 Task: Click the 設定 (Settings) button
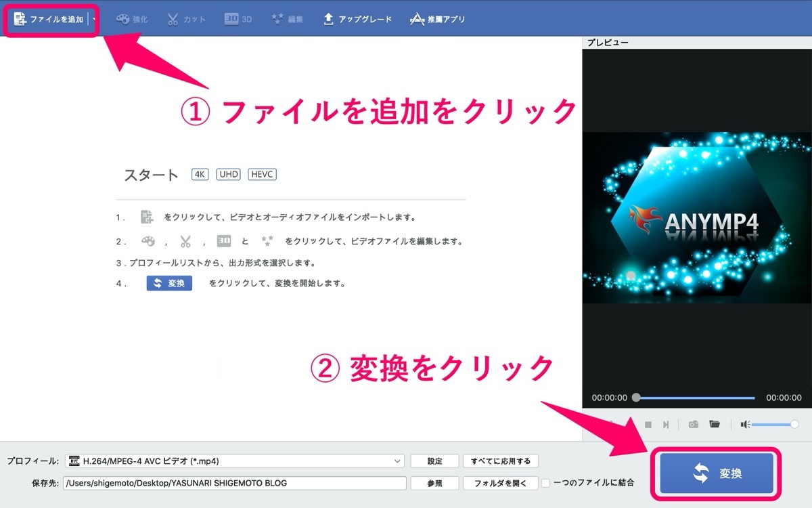click(434, 461)
